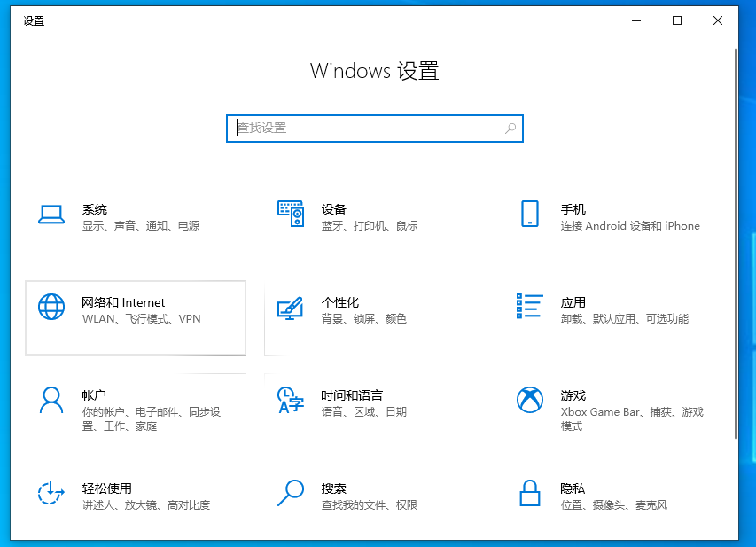The image size is (756, 547).
Task: Open the 个性化 paintbrush icon
Action: (291, 307)
